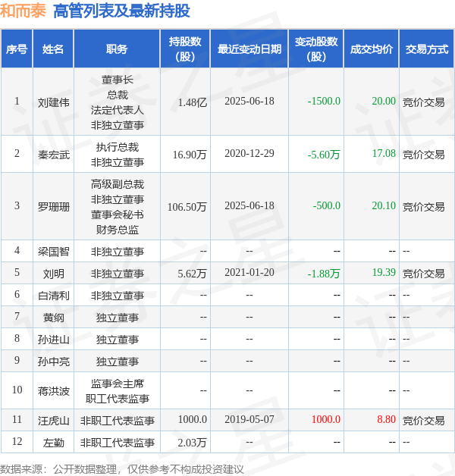
Task: Click the name 白清利
Action: pos(53,296)
